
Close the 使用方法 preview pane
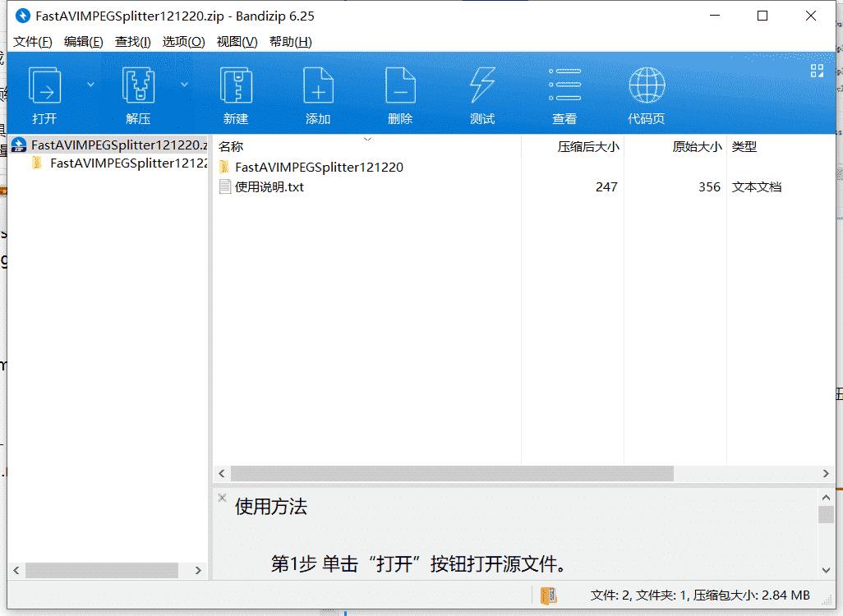(x=222, y=498)
